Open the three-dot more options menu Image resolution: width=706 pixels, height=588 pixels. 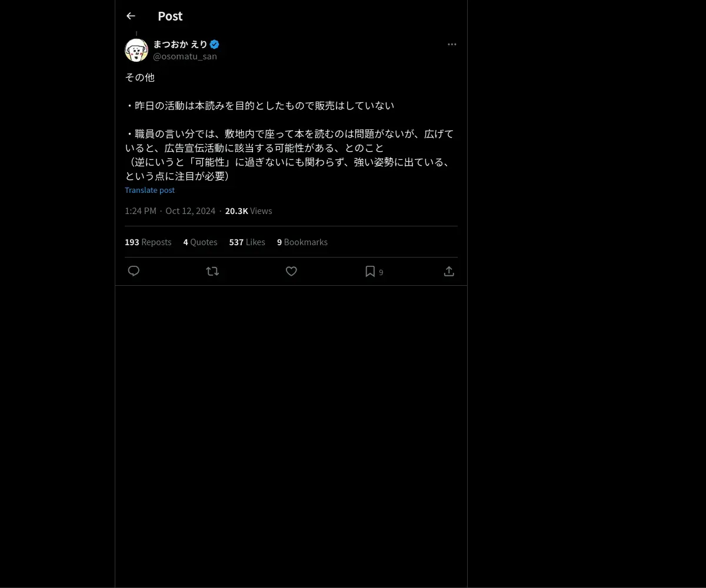pos(452,44)
